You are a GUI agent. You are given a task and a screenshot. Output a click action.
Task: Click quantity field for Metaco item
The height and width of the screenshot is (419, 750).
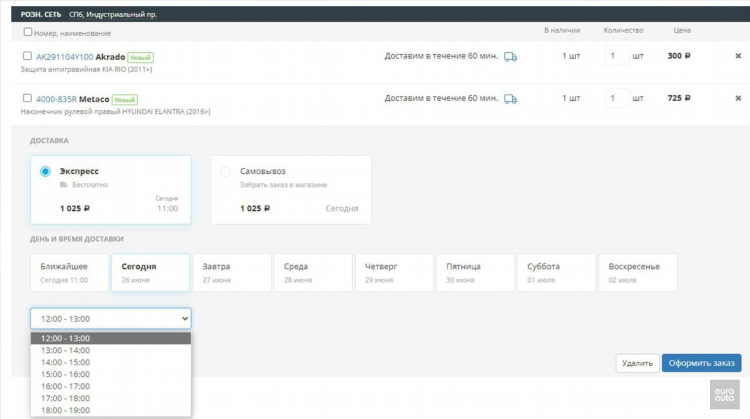pyautogui.click(x=617, y=98)
